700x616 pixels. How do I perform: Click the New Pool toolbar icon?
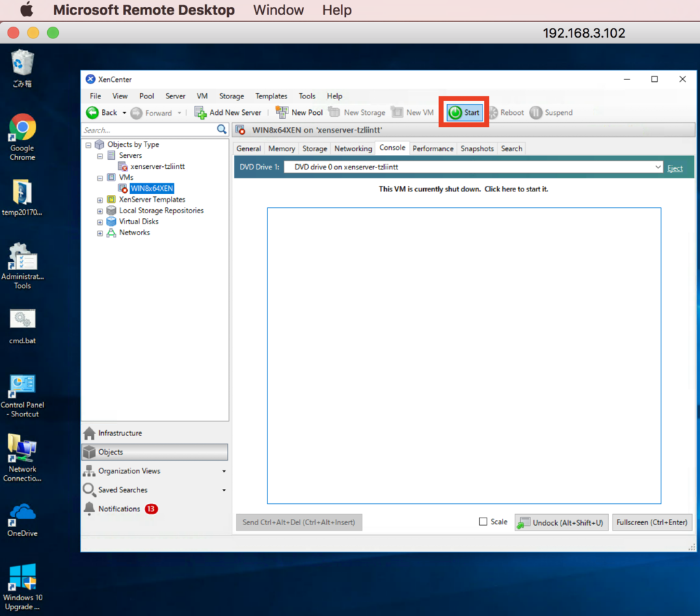282,112
